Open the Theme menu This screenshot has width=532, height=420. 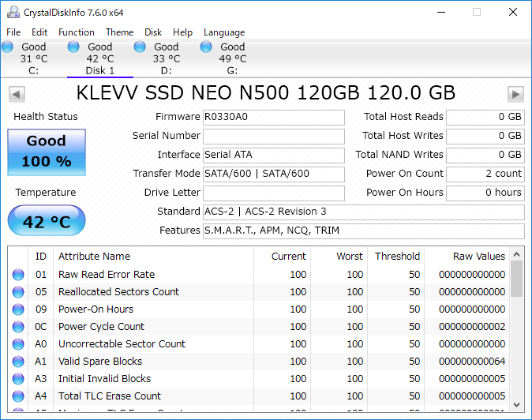point(119,32)
